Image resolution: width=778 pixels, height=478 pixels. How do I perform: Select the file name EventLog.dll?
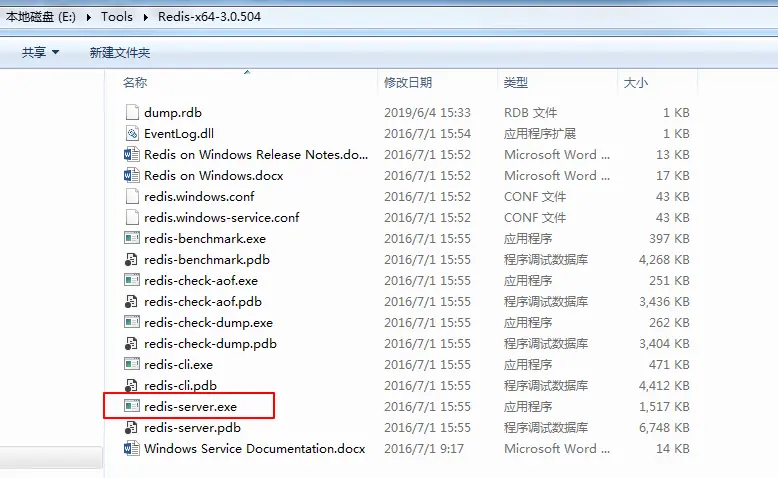(x=179, y=134)
